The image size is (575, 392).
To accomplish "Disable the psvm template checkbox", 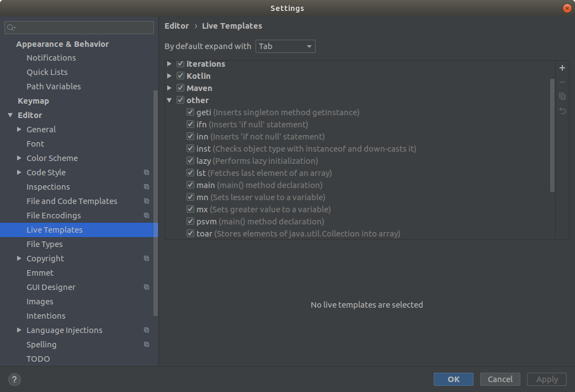I will (x=190, y=221).
